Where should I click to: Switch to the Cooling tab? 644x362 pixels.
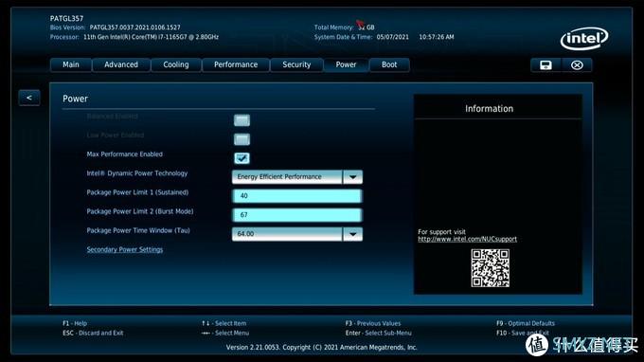[176, 65]
